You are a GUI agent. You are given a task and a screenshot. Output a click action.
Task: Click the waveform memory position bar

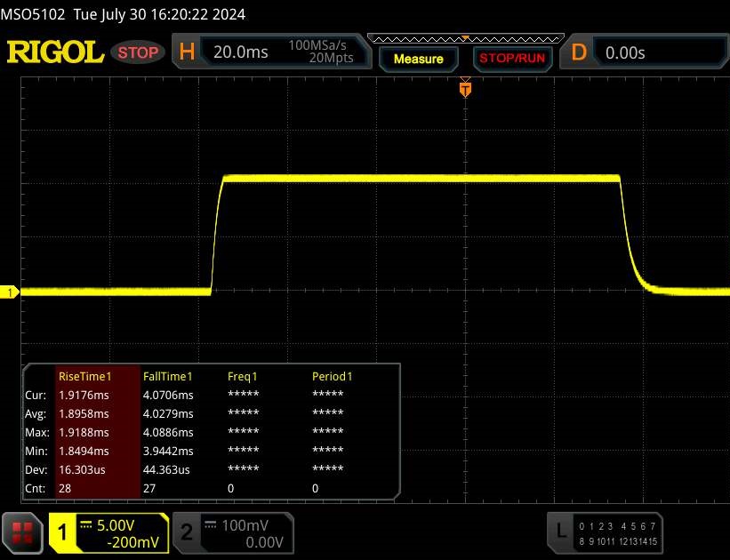466,39
